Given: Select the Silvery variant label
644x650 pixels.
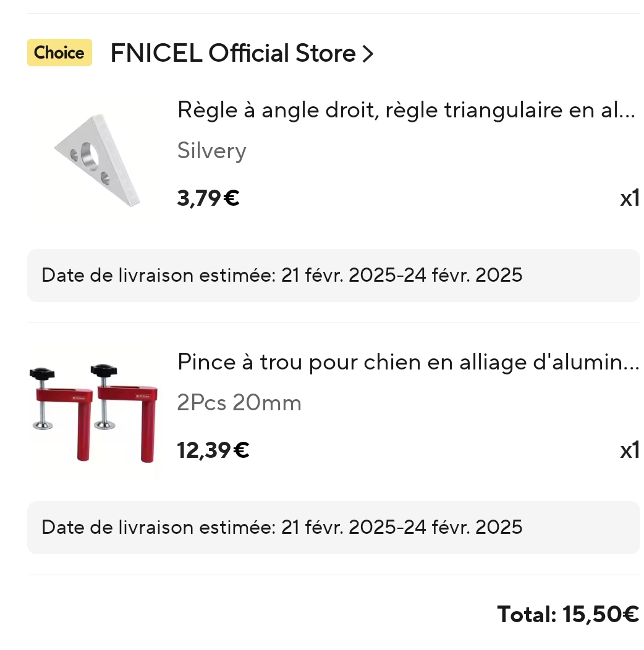Looking at the screenshot, I should point(211,151).
